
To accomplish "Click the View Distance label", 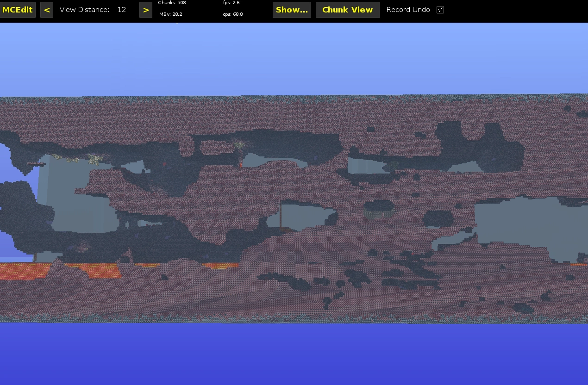I will point(84,10).
